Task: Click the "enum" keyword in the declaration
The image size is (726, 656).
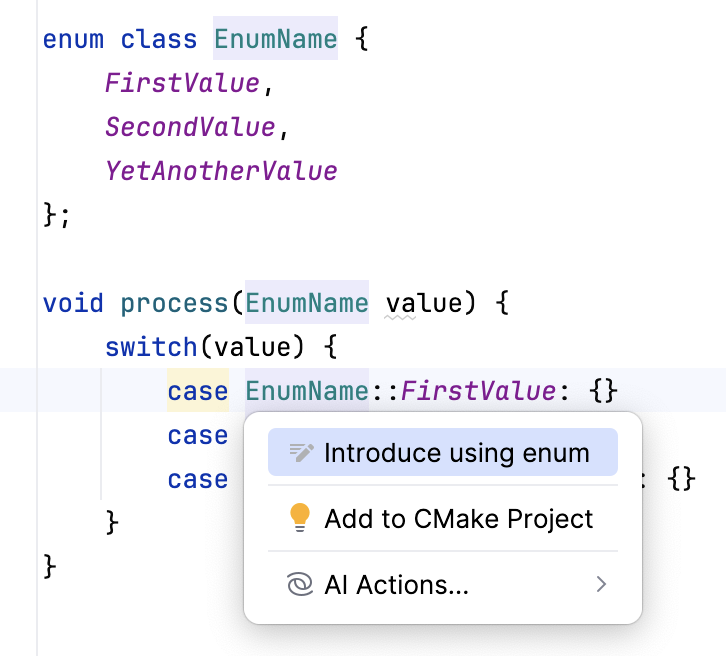Action: (x=73, y=40)
